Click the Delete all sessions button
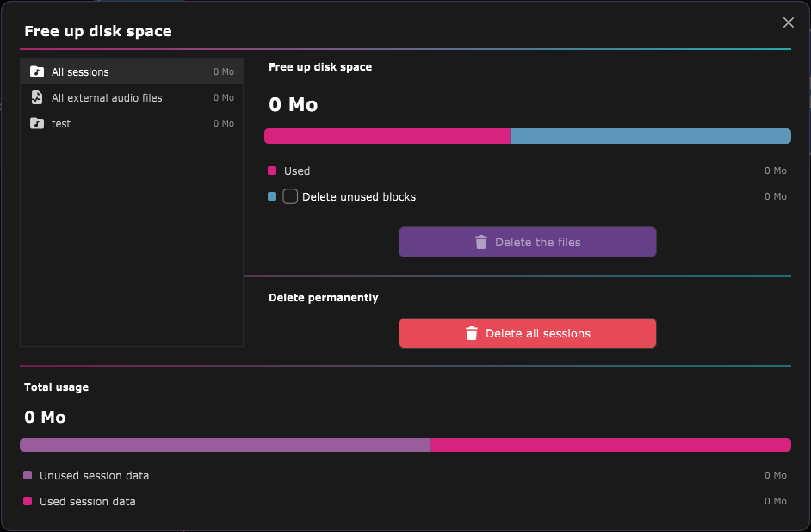 (528, 333)
